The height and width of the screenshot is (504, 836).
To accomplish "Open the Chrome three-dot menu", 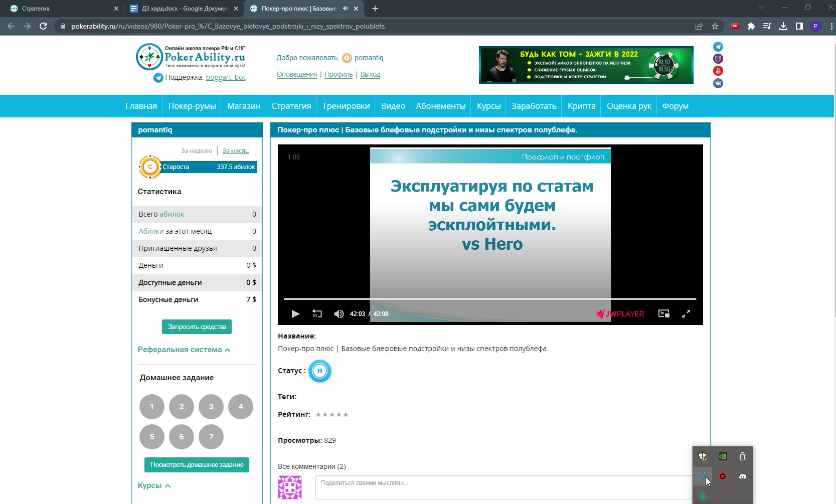I will pos(831,26).
